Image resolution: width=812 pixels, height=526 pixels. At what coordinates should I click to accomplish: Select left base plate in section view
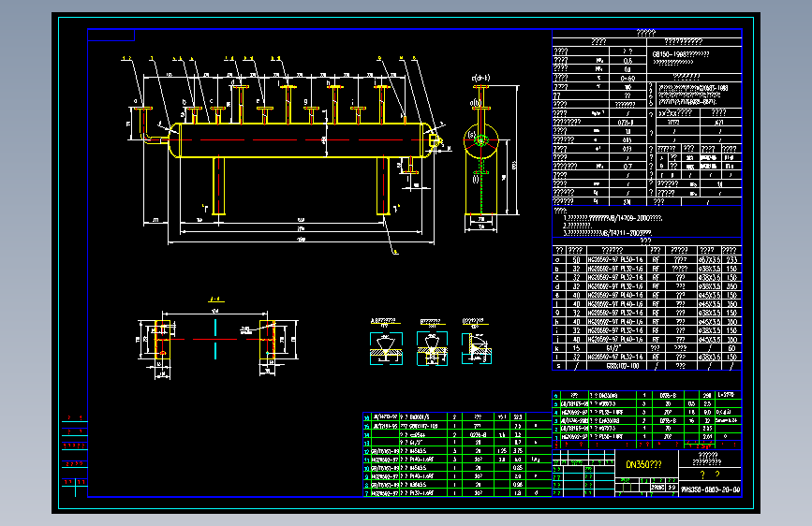pos(162,340)
